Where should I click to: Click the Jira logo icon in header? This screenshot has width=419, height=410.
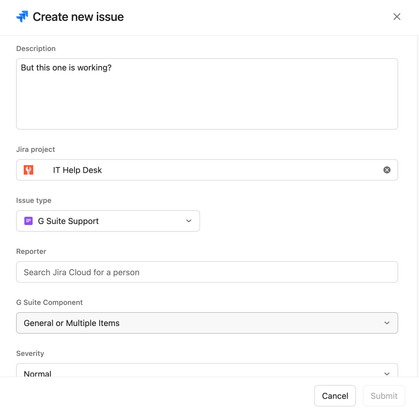[x=22, y=17]
